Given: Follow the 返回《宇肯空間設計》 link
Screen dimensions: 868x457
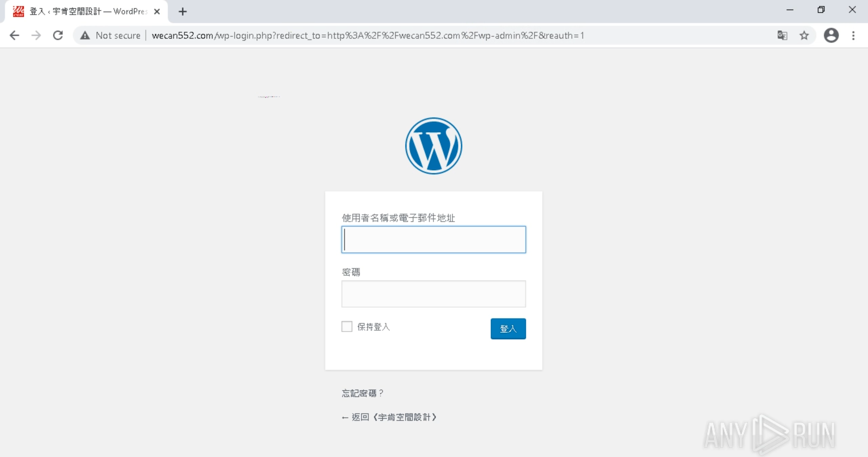Looking at the screenshot, I should pyautogui.click(x=389, y=417).
